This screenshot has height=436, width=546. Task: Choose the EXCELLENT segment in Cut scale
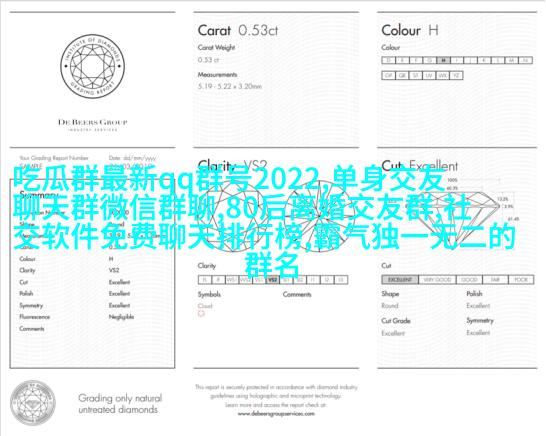click(x=400, y=280)
